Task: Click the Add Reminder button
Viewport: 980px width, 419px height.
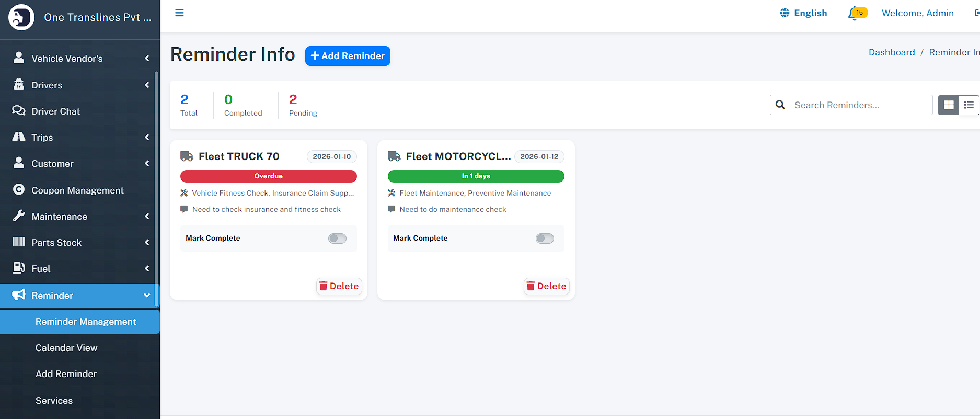Action: (x=348, y=56)
